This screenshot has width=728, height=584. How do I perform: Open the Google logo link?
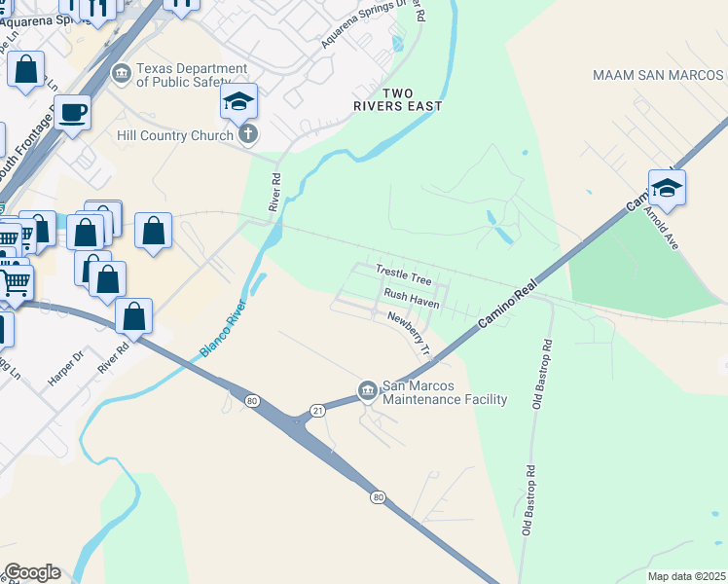coord(31,573)
